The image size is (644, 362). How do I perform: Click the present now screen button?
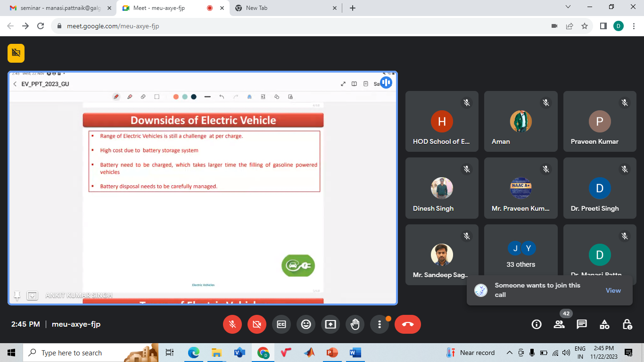tap(330, 324)
